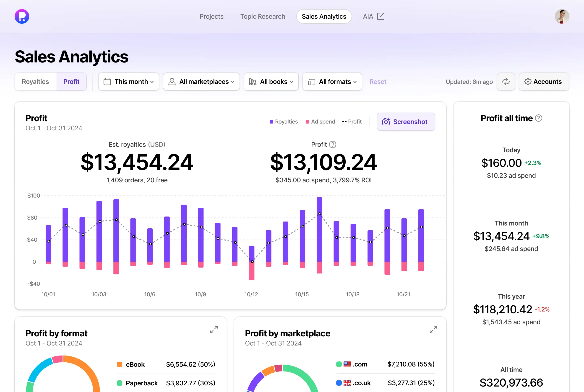Click the '$245.64 ad spend' text
Screen dimensions: 584x392
(x=511, y=249)
